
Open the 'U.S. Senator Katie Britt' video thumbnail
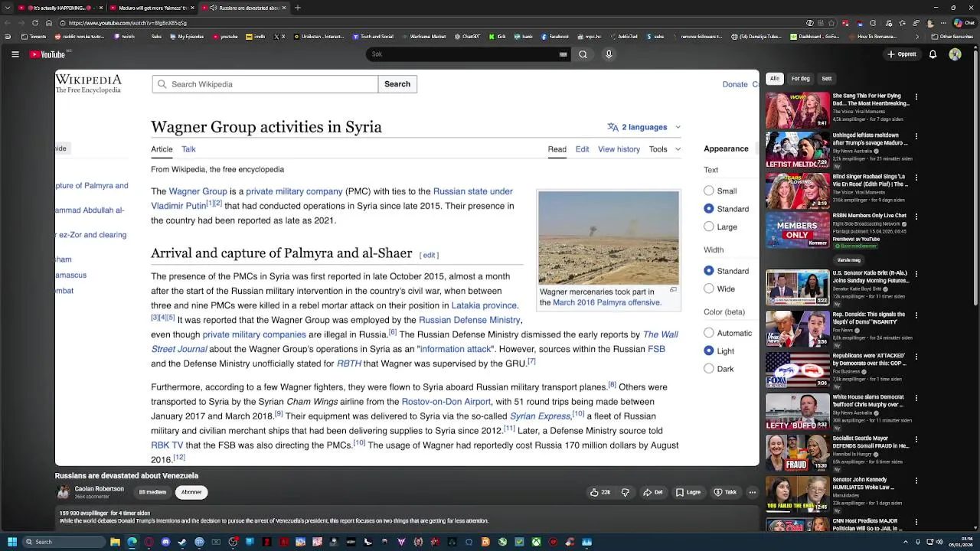click(798, 288)
